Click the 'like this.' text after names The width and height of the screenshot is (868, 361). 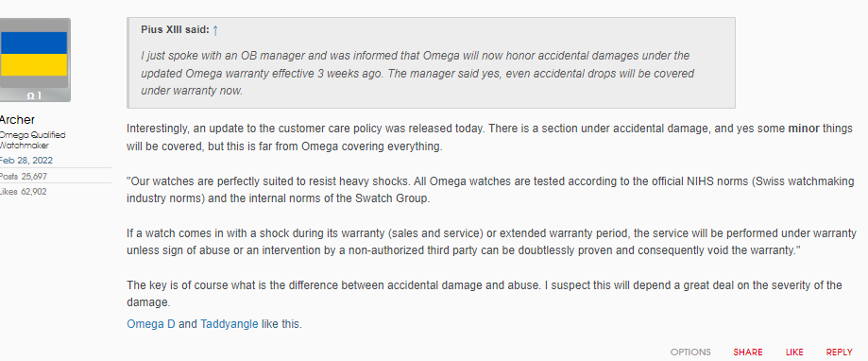(281, 324)
